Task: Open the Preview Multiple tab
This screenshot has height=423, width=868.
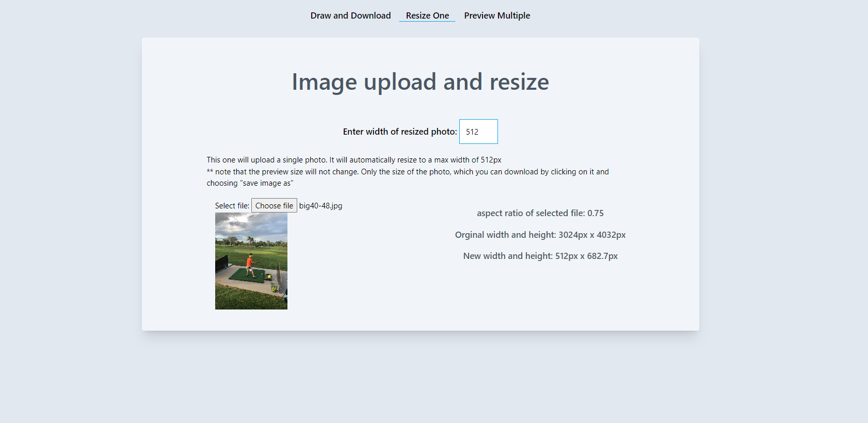Action: click(497, 15)
